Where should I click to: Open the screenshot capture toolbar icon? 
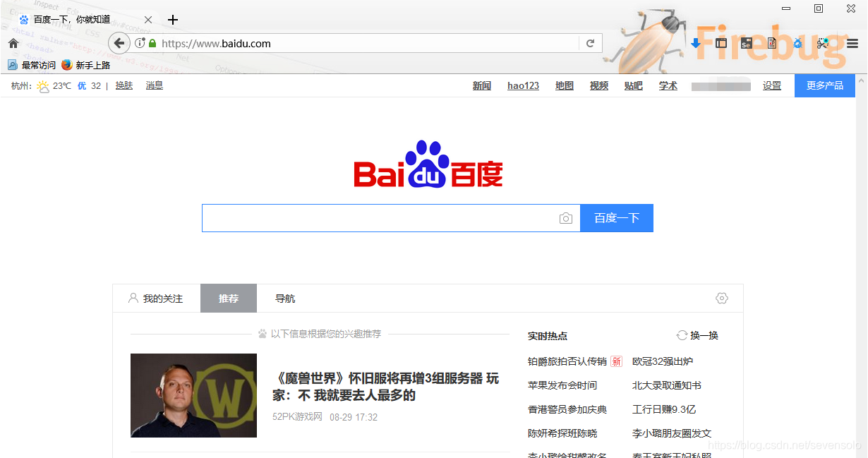tap(821, 43)
